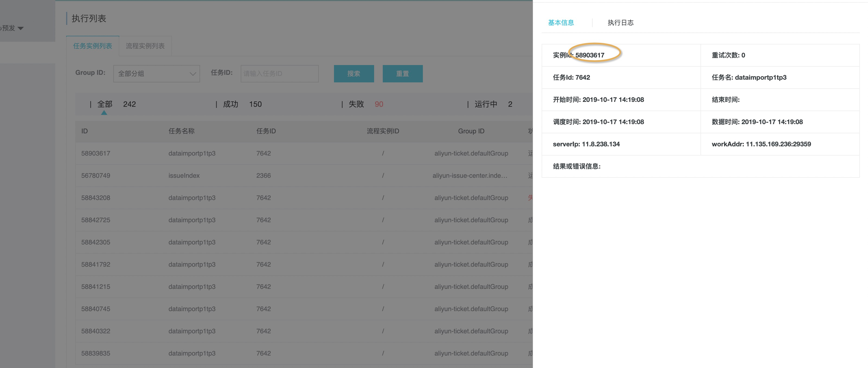
Task: Click the 重置 button
Action: tap(403, 73)
